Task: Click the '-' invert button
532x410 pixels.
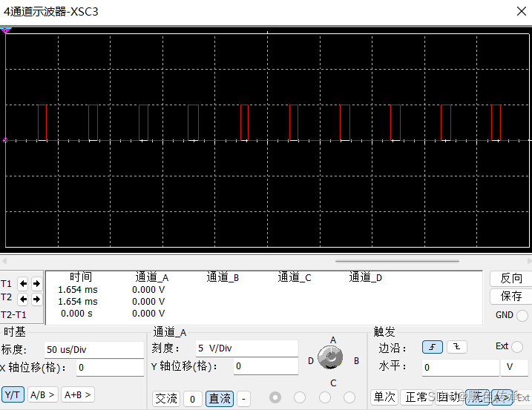Action: [243, 399]
